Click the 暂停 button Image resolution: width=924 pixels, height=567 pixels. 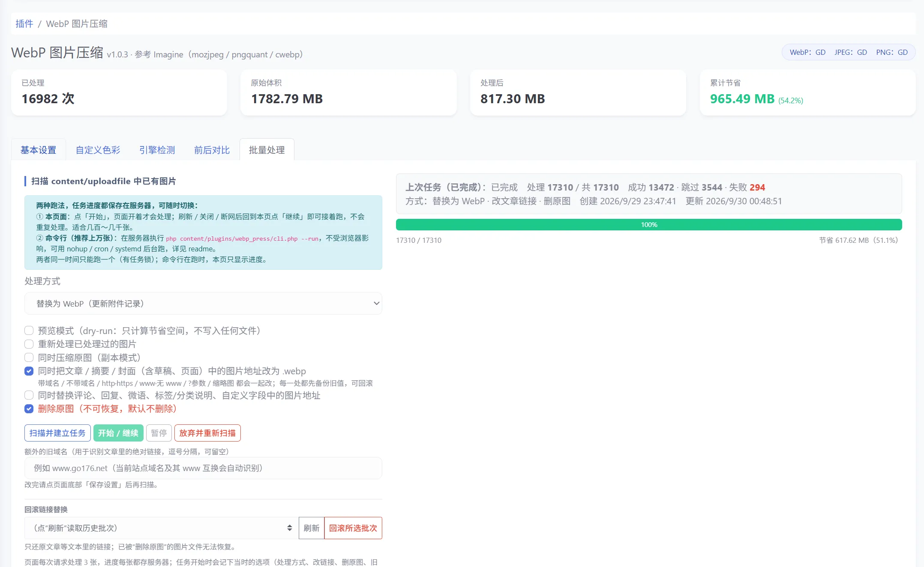click(x=159, y=433)
